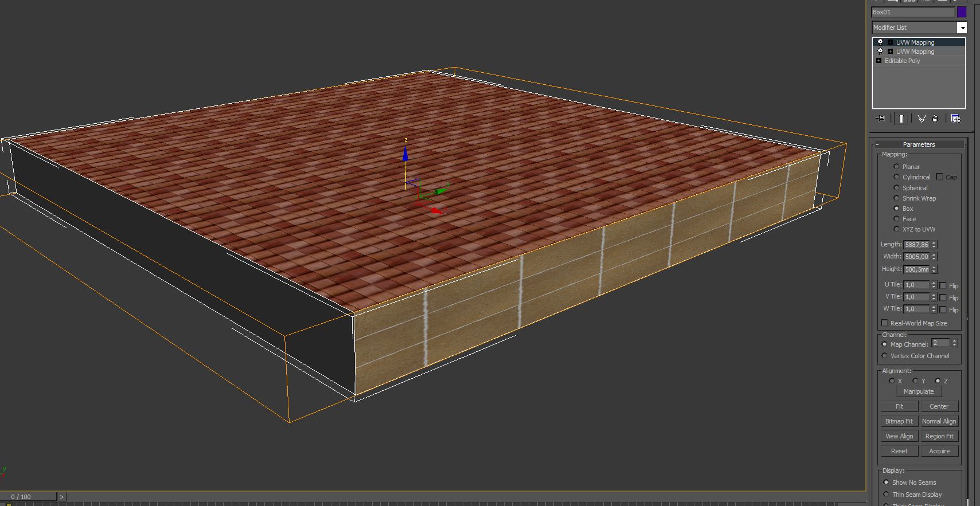Screen dimensions: 980x506
Task: Click the Map Channel number field
Action: pyautogui.click(x=941, y=343)
